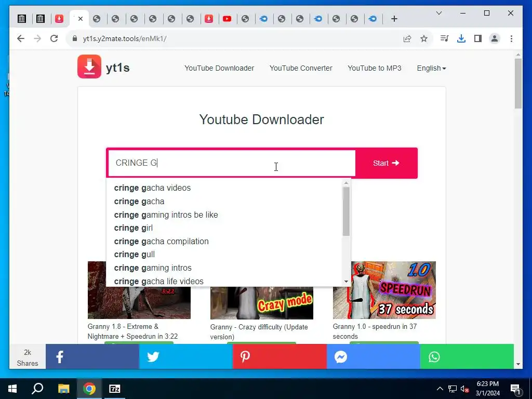
Task: Share on Twitter using the share bar
Action: (185, 356)
